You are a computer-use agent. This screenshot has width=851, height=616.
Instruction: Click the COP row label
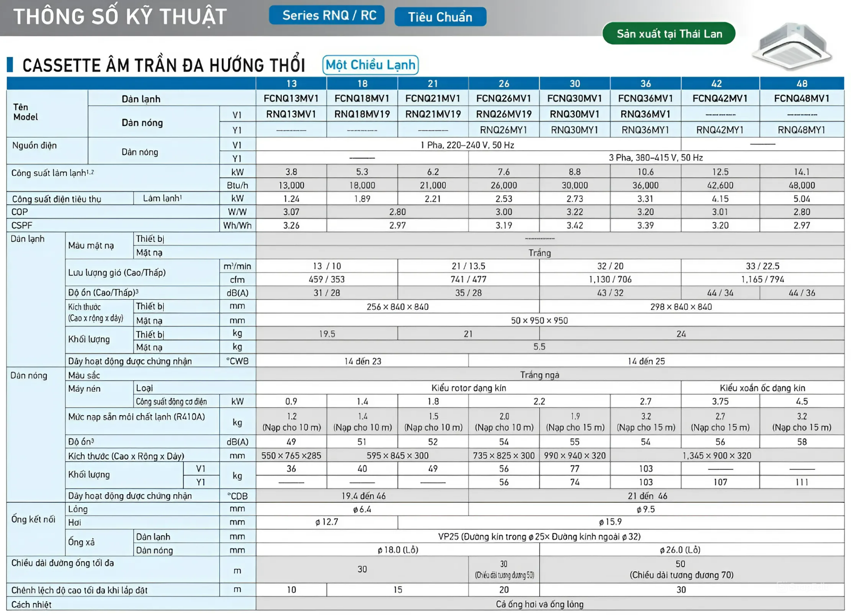[20, 212]
